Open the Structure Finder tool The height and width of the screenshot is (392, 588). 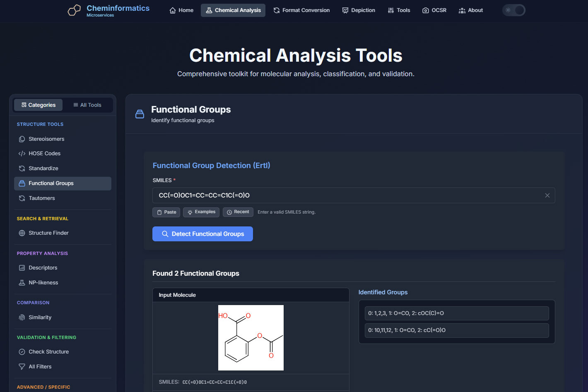coord(48,233)
